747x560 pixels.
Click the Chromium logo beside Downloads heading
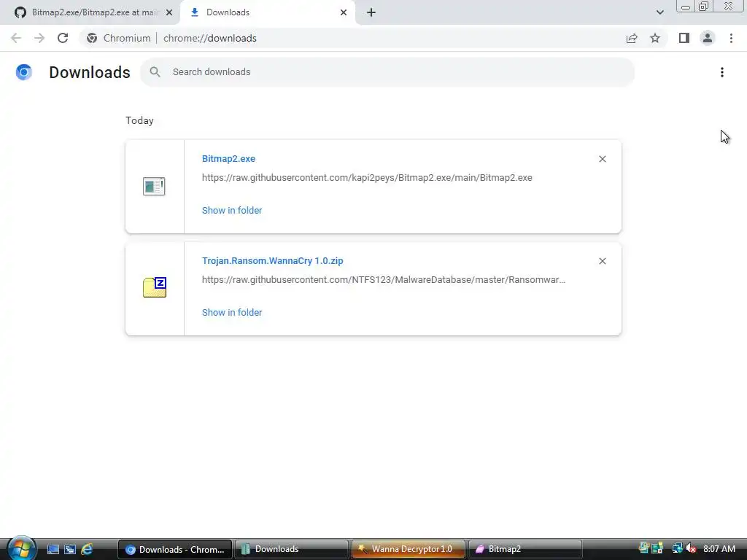(24, 72)
